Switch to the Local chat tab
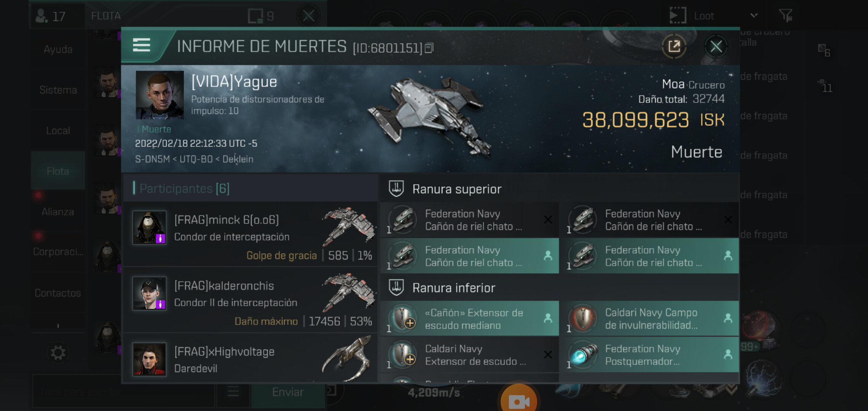 tap(58, 131)
